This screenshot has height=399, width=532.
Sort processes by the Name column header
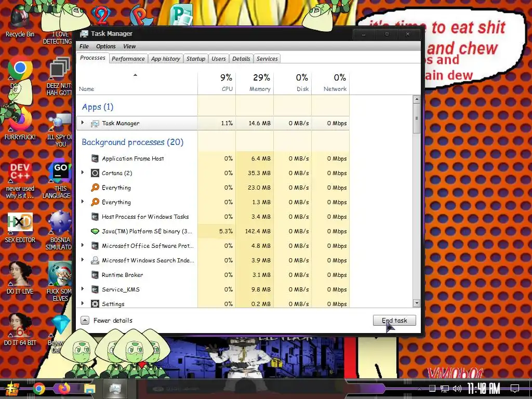(137, 83)
